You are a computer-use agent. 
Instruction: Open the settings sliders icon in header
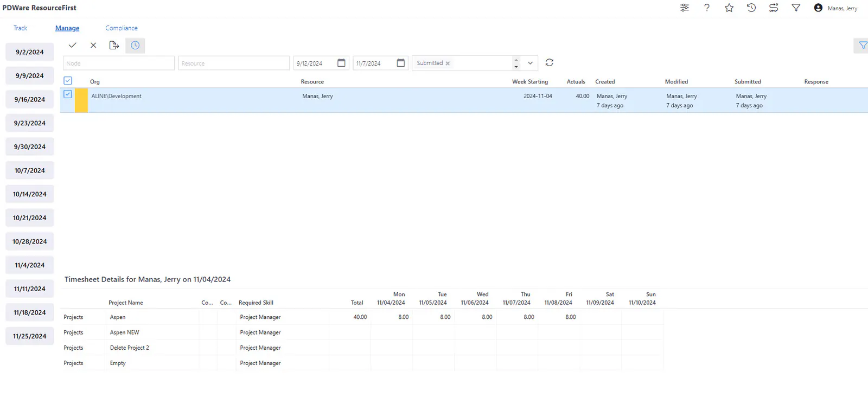pos(685,8)
